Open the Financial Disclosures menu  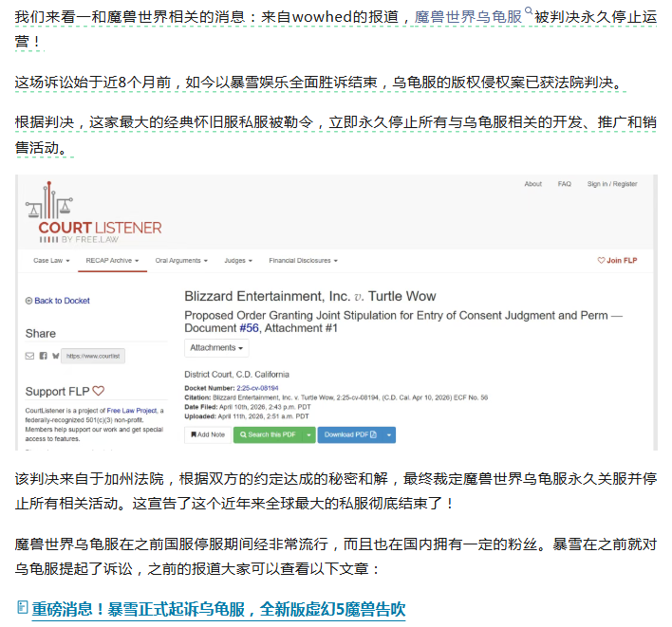pos(303,260)
